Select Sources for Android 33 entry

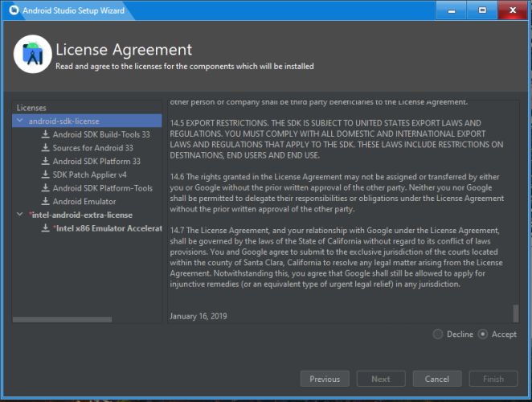click(93, 148)
